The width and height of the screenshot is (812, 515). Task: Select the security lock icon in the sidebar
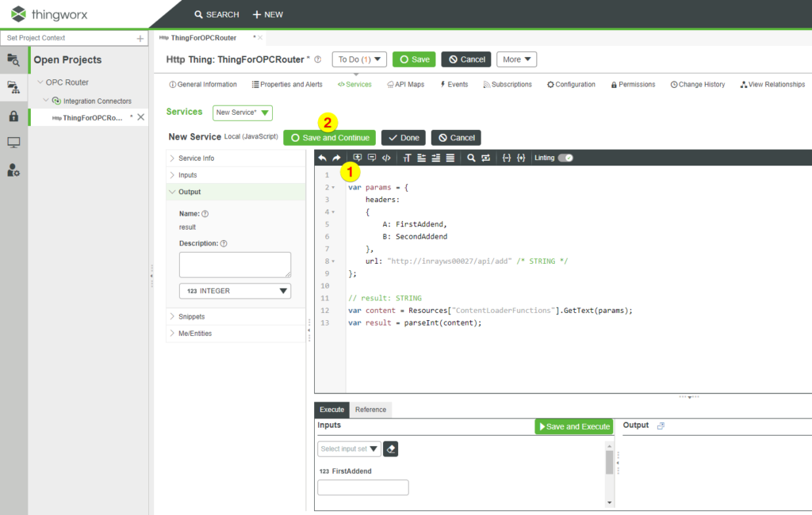[13, 116]
